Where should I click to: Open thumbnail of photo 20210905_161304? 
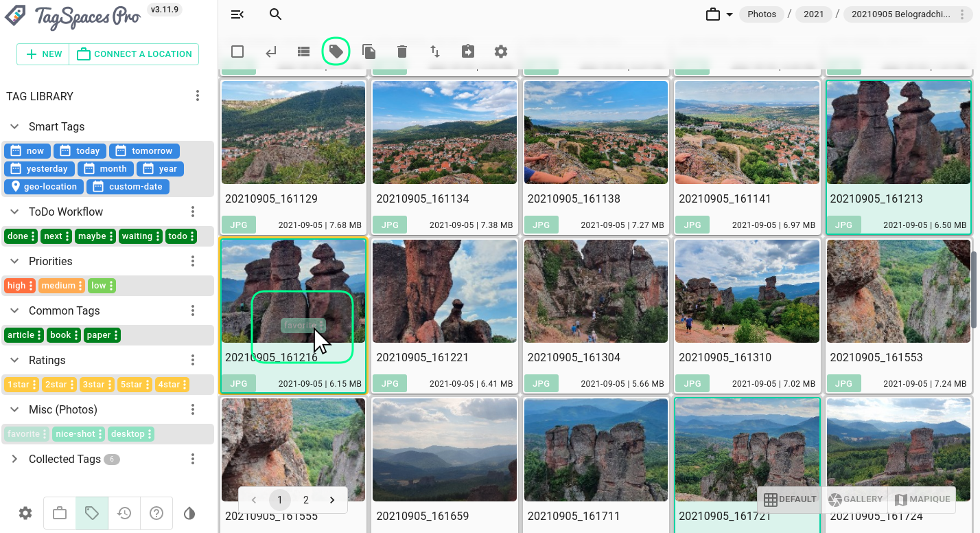click(x=596, y=291)
